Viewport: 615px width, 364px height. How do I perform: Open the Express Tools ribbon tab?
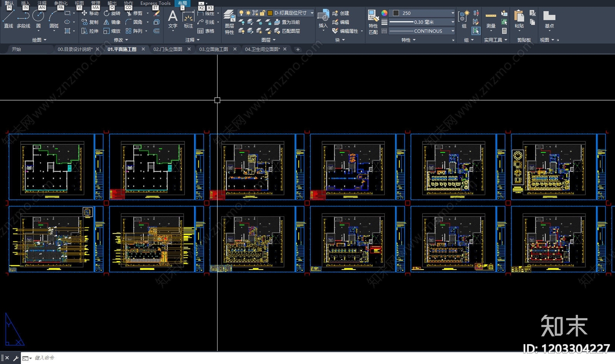click(x=155, y=3)
